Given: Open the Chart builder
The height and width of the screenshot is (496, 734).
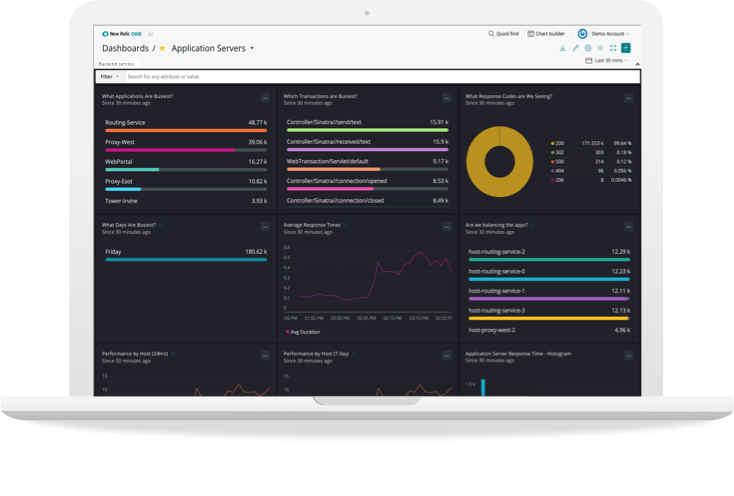Looking at the screenshot, I should tap(546, 33).
